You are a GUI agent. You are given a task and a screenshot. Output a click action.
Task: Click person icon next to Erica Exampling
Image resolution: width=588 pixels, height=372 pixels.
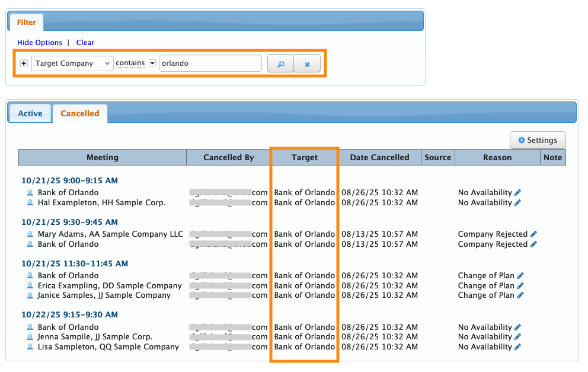tap(30, 285)
